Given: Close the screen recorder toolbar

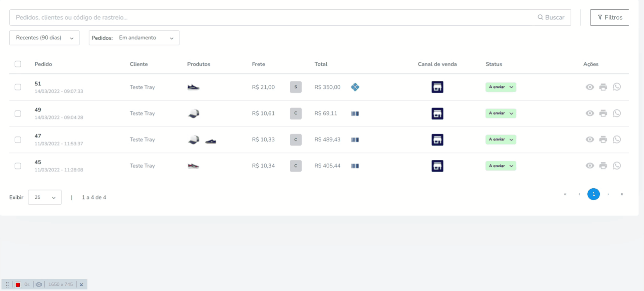Looking at the screenshot, I should click(82, 285).
